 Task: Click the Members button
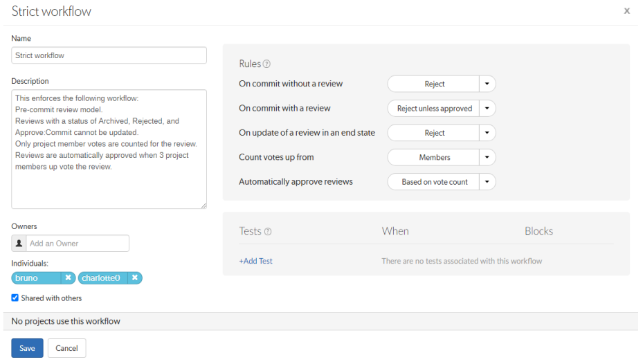tap(433, 157)
